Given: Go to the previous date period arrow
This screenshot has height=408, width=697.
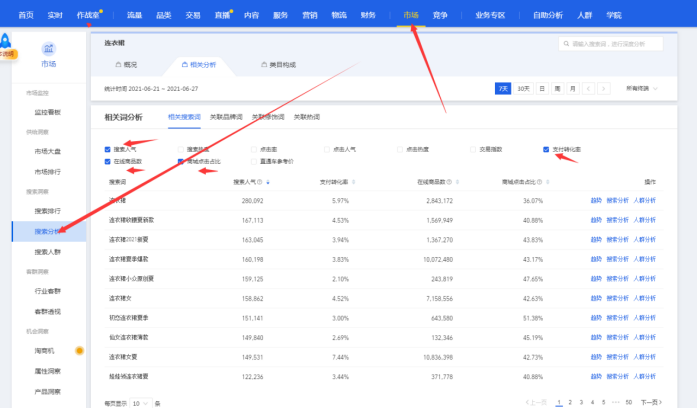Looking at the screenshot, I should [589, 88].
